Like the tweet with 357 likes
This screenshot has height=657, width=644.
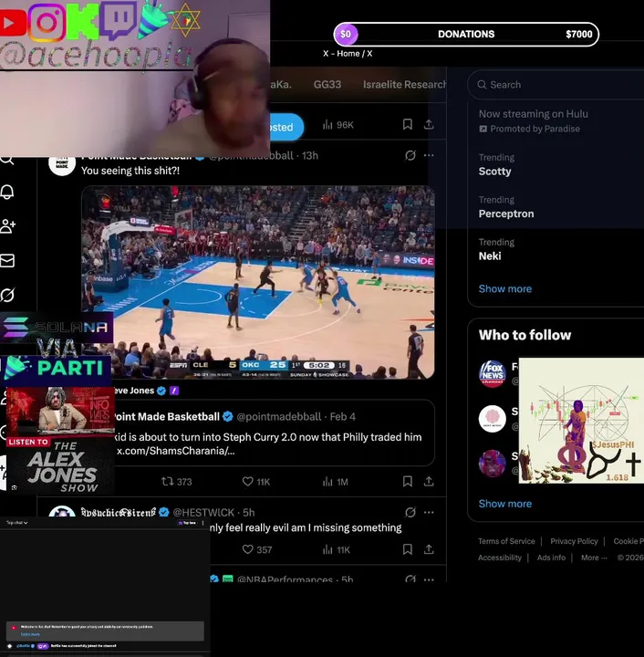pyautogui.click(x=257, y=549)
